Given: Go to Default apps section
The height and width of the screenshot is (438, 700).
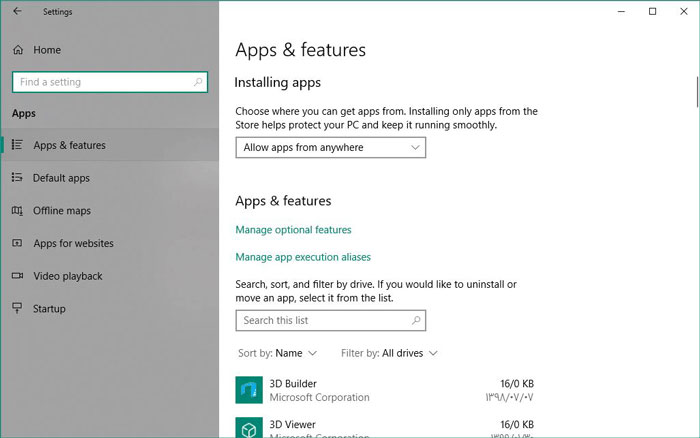Looking at the screenshot, I should coord(61,178).
